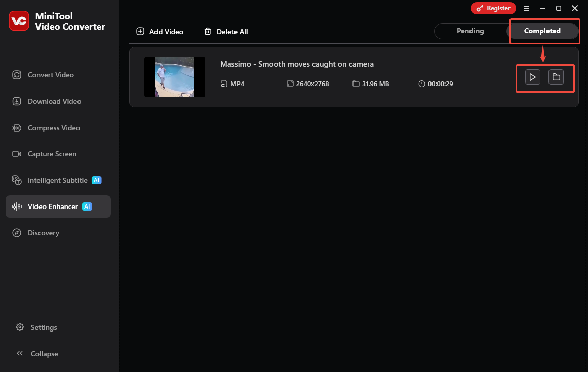Click the Add Video button
This screenshot has height=372, width=588.
tap(160, 32)
